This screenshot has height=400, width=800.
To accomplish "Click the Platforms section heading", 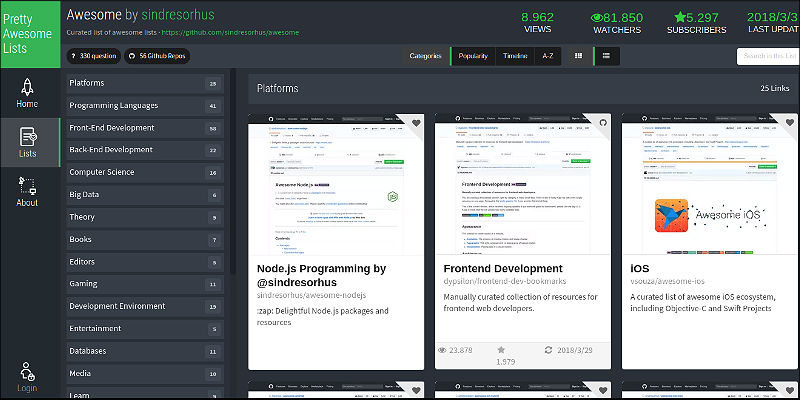I will (x=278, y=88).
